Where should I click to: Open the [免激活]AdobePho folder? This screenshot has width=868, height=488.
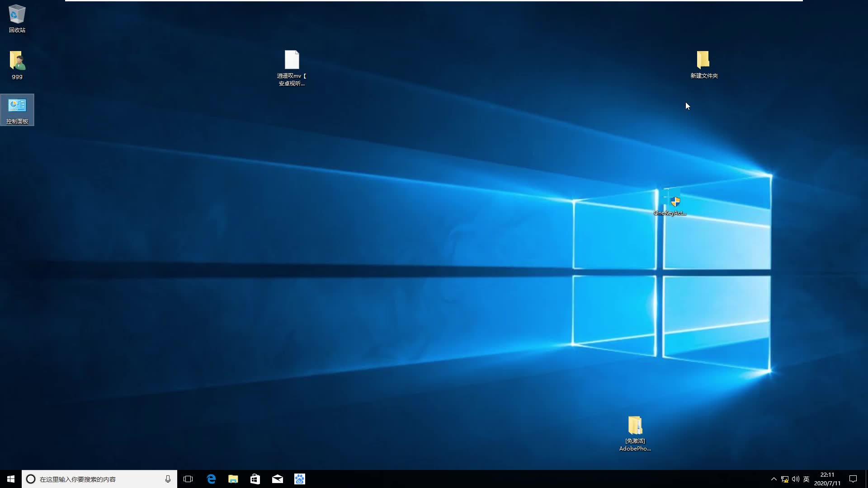pos(635,425)
